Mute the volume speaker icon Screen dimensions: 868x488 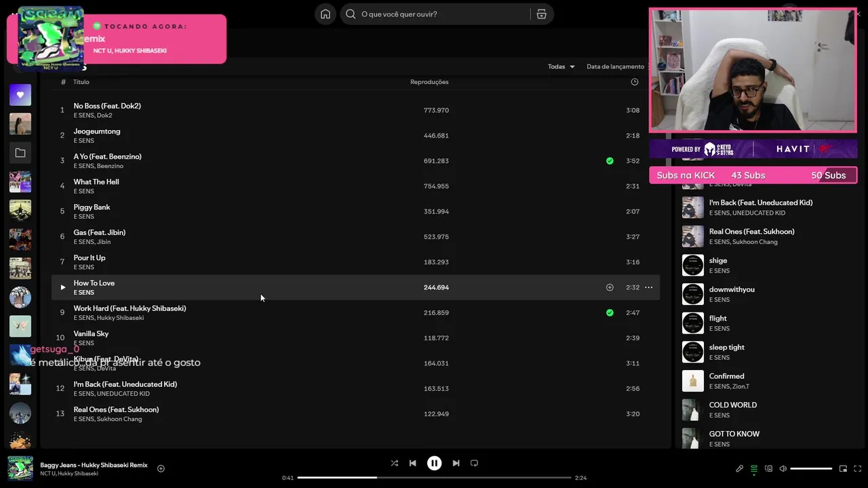(783, 468)
